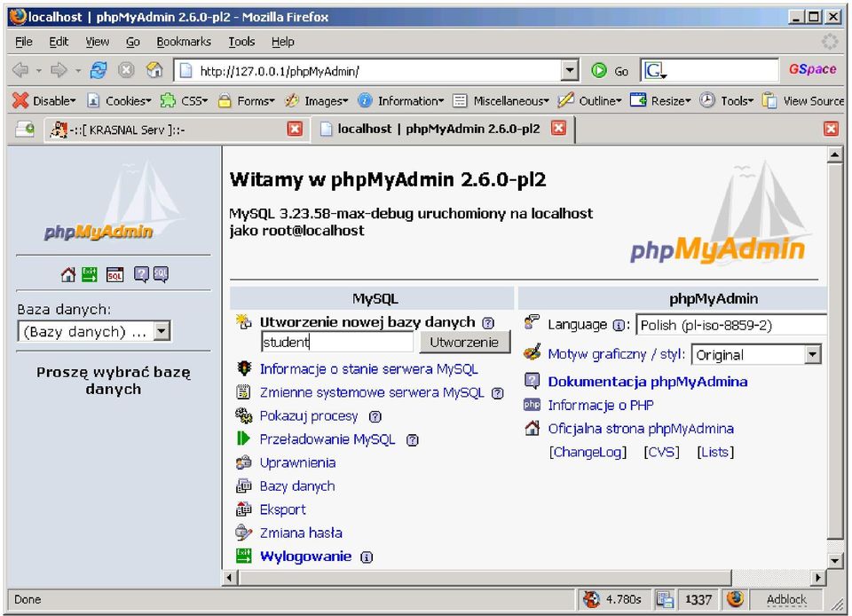The height and width of the screenshot is (616, 852).
Task: Click the php icon next to Informacje o PHP
Action: [532, 405]
